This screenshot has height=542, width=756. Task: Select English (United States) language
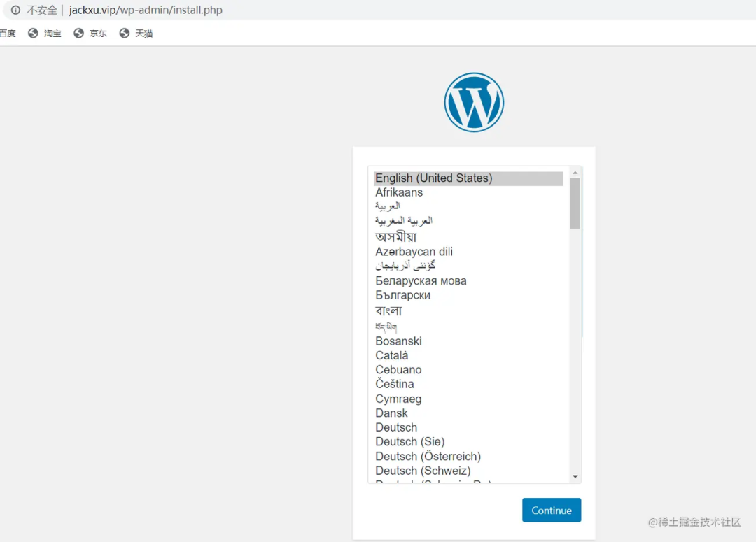click(434, 178)
